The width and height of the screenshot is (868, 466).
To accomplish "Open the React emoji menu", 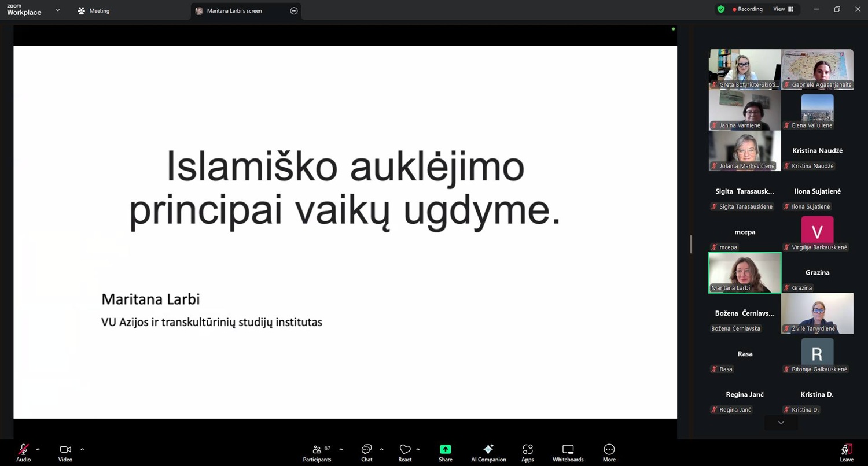I will coord(405,453).
